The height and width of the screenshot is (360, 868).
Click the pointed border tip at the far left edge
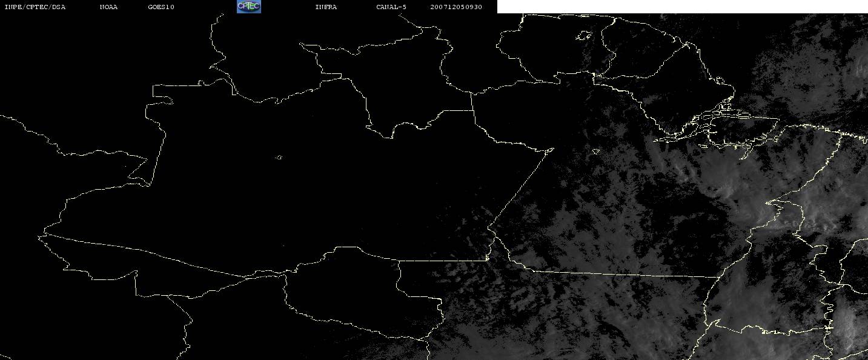click(41, 235)
